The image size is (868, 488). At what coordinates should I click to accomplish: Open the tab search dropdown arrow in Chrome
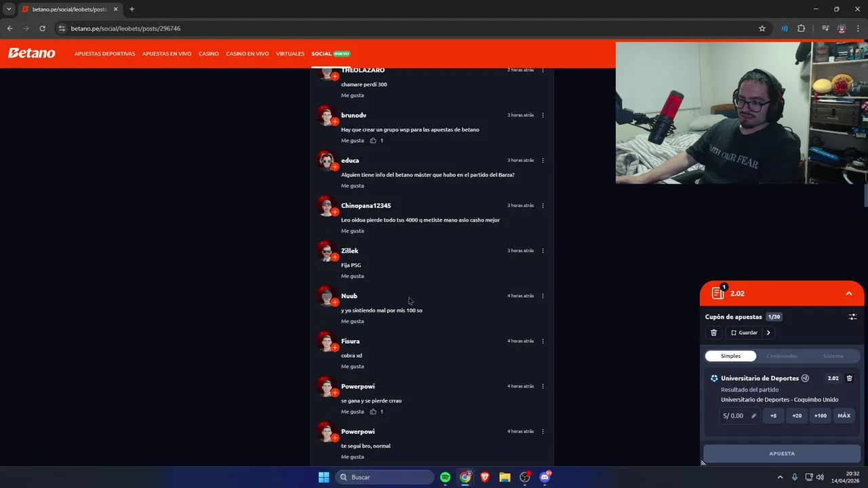[9, 9]
